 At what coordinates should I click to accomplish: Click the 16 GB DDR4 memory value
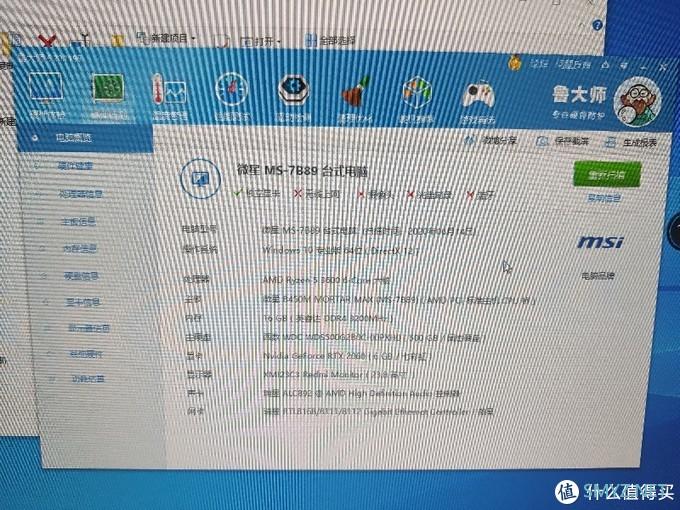coord(328,318)
